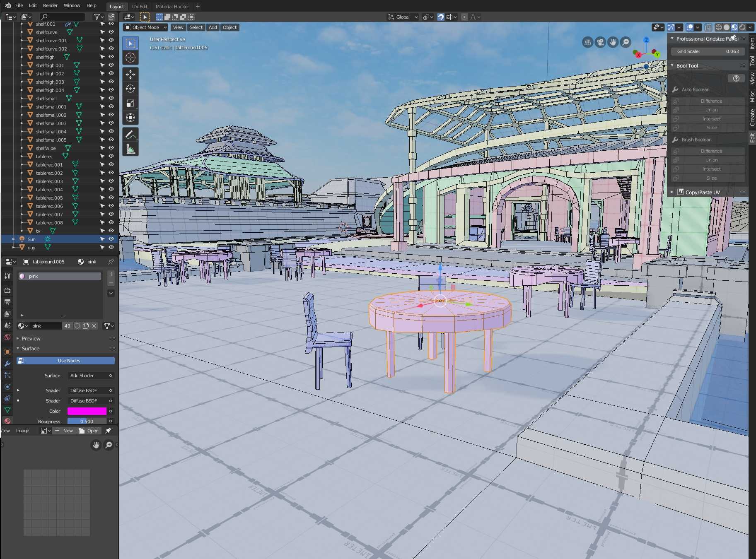The width and height of the screenshot is (756, 559).
Task: Toggle visibility of shelfwide object
Action: click(111, 148)
